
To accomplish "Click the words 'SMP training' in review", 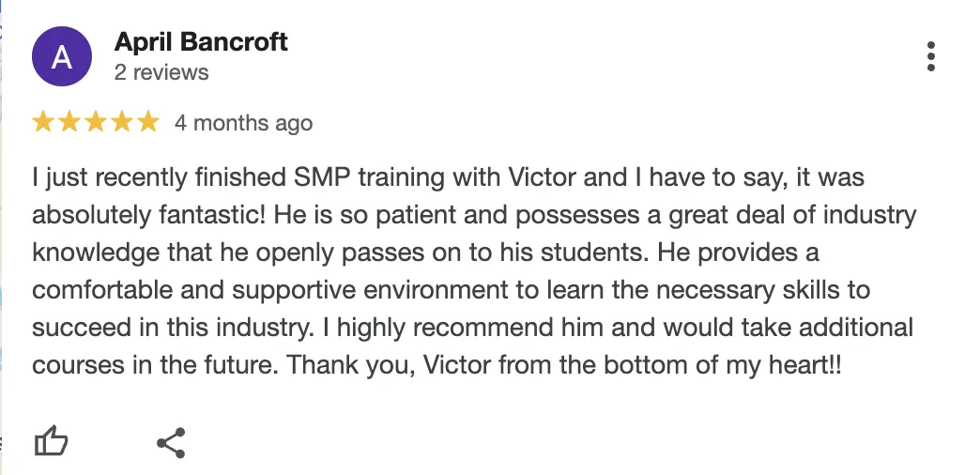I will coord(369,178).
